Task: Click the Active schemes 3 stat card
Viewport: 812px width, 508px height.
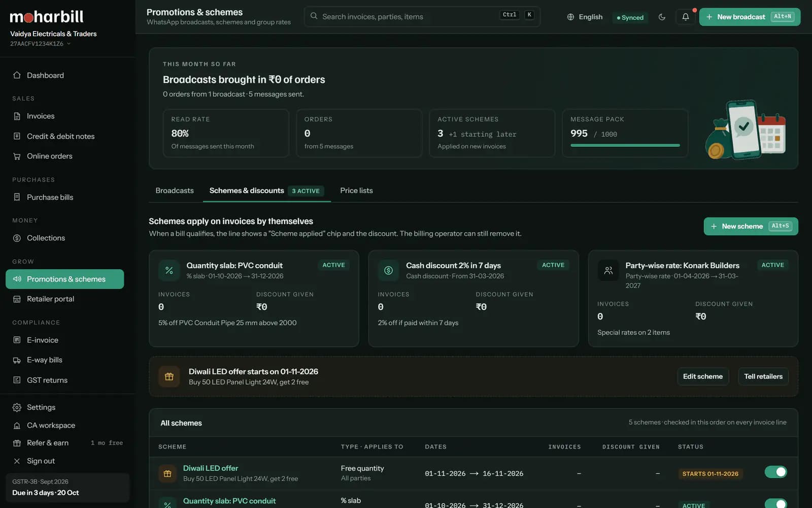Action: (x=492, y=133)
